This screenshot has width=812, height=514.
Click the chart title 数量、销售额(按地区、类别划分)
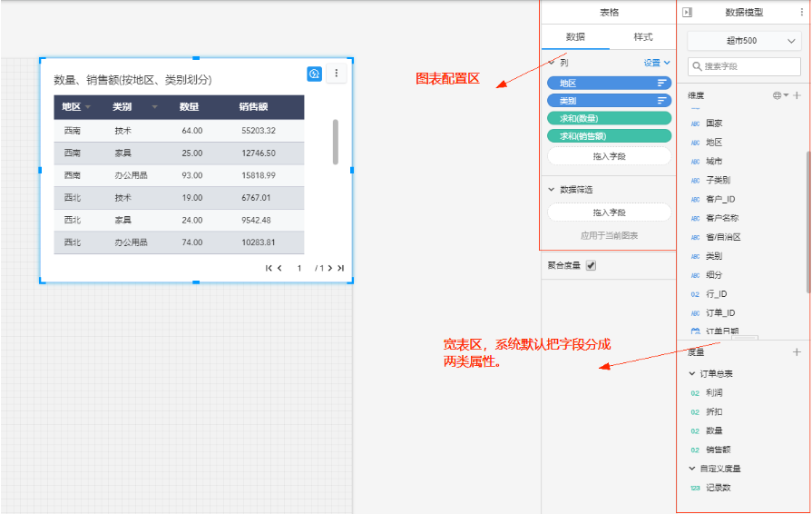pos(132,80)
